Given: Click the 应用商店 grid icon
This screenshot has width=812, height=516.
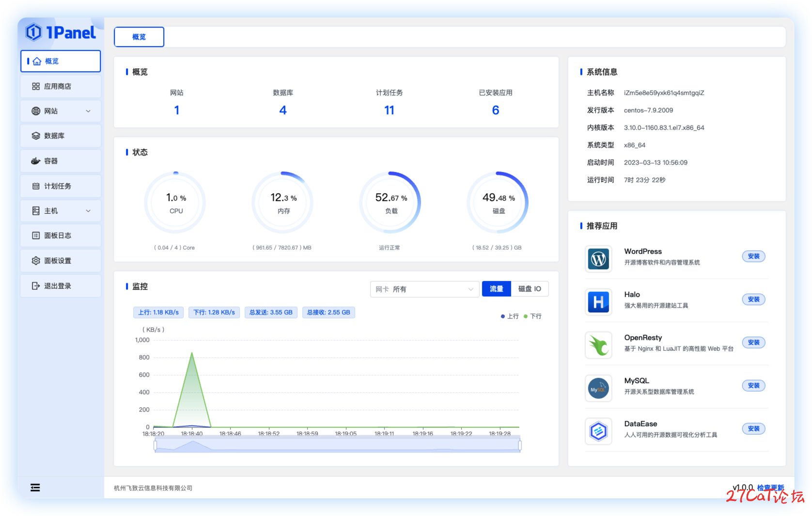Looking at the screenshot, I should (36, 86).
